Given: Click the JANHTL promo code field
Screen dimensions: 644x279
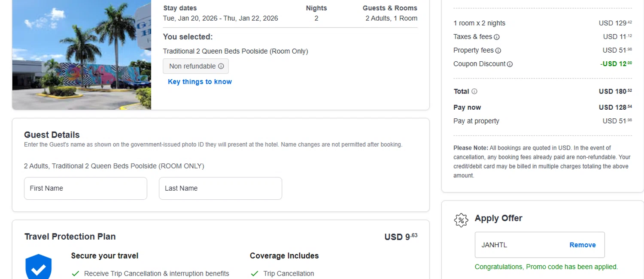Looking at the screenshot, I should pos(519,245).
